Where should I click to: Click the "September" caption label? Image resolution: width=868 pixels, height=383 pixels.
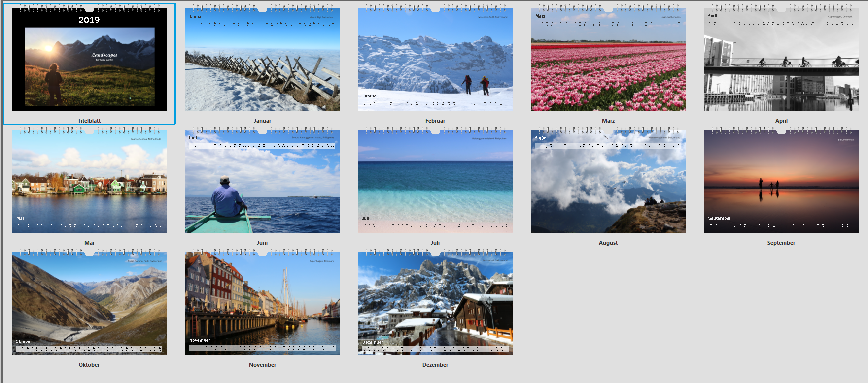click(781, 243)
